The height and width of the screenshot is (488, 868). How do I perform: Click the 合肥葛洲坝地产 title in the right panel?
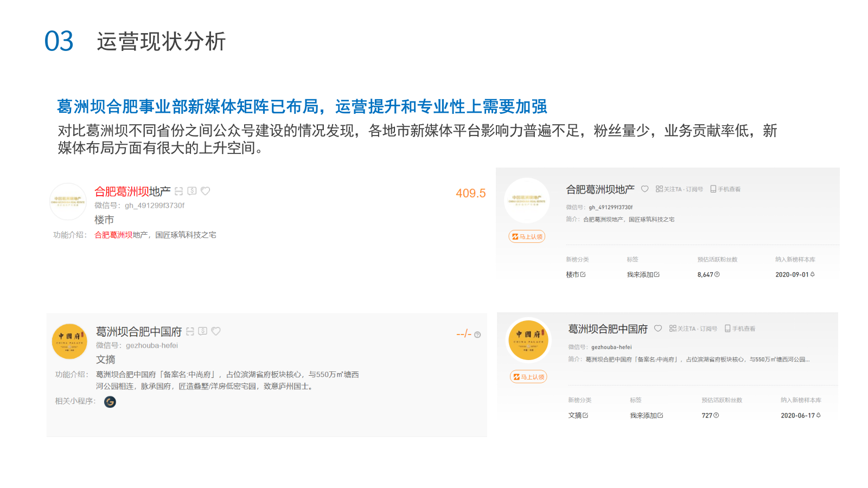click(x=601, y=189)
